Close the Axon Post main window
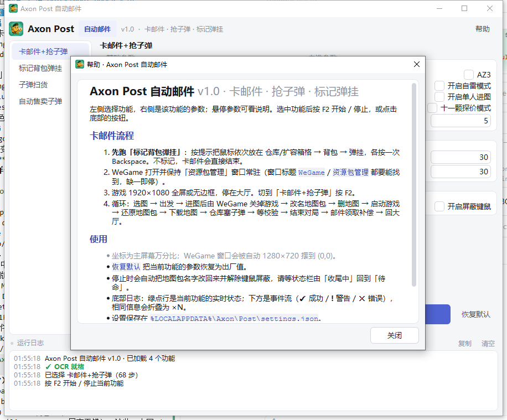 [489, 8]
